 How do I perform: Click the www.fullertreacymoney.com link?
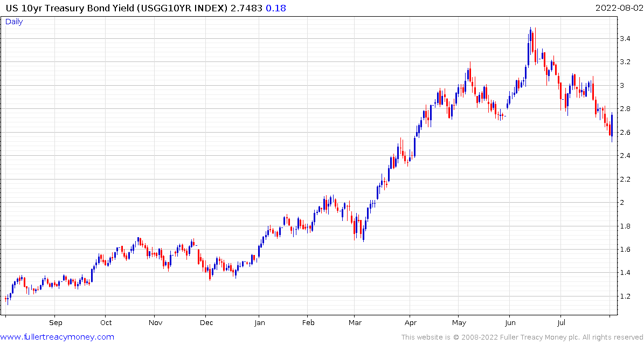pos(58,337)
